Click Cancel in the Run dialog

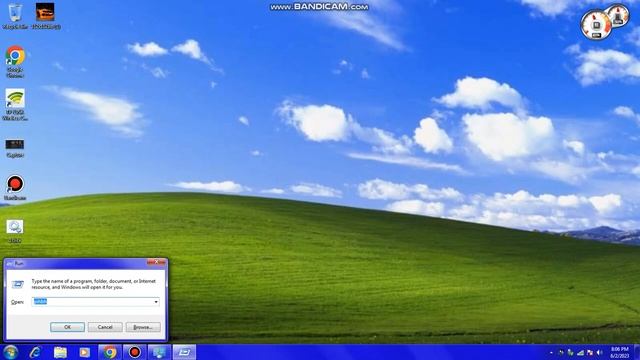click(105, 327)
